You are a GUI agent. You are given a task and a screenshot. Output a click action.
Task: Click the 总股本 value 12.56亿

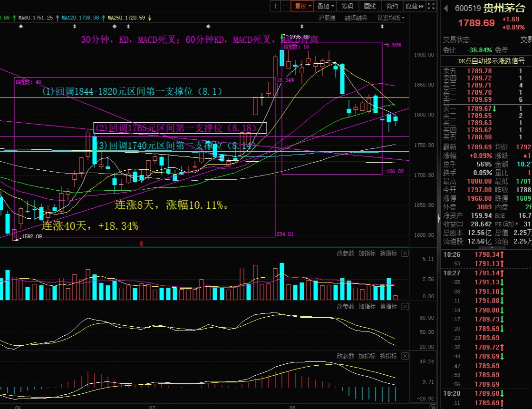(x=479, y=233)
